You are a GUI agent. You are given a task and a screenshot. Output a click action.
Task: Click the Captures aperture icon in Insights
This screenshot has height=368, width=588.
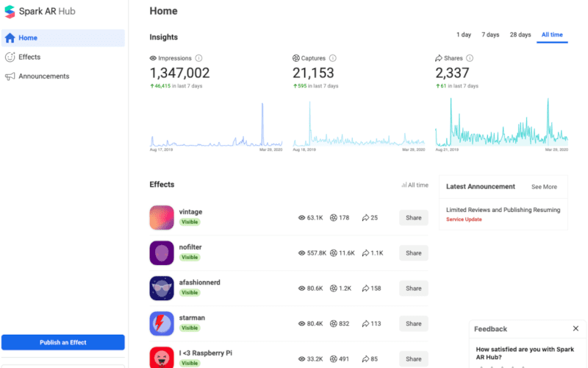tap(296, 58)
